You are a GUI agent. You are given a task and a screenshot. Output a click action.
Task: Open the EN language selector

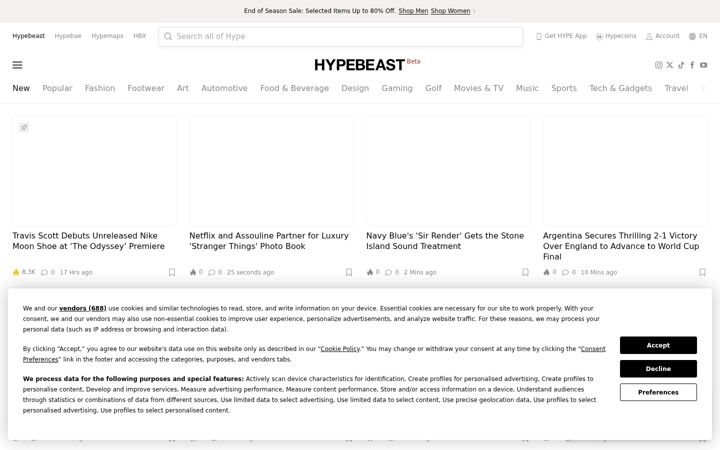coord(698,36)
